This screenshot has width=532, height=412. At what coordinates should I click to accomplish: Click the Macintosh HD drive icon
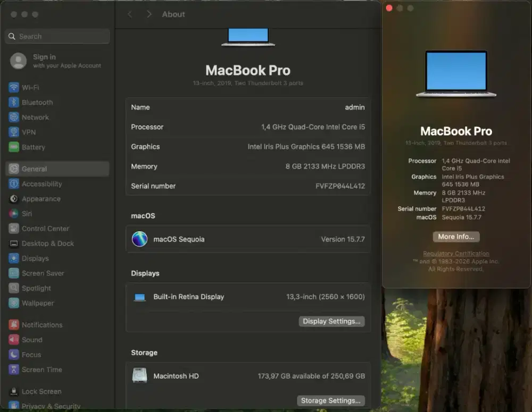[139, 376]
